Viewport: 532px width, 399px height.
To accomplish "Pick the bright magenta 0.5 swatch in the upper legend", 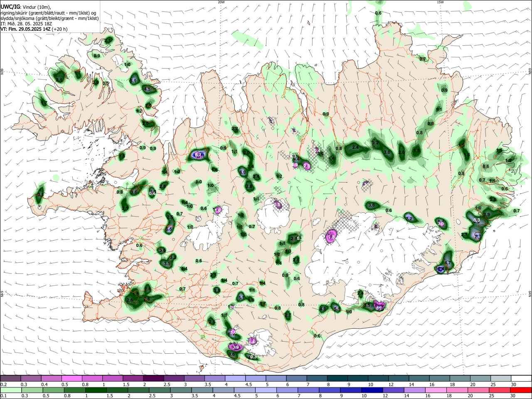I will tap(71, 378).
